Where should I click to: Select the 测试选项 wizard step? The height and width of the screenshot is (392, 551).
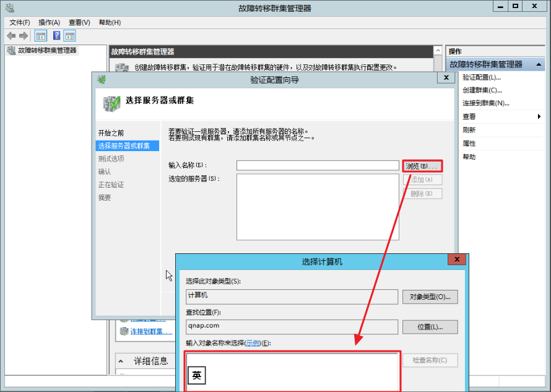111,159
